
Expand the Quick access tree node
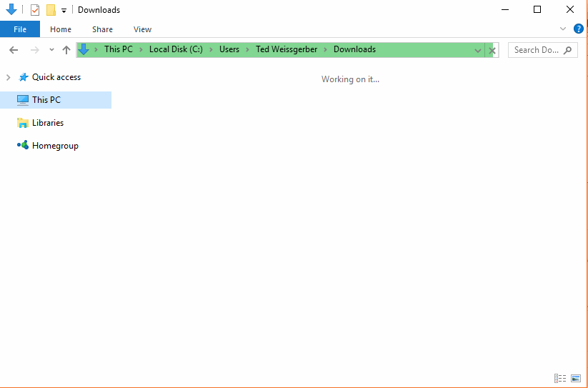(x=9, y=77)
